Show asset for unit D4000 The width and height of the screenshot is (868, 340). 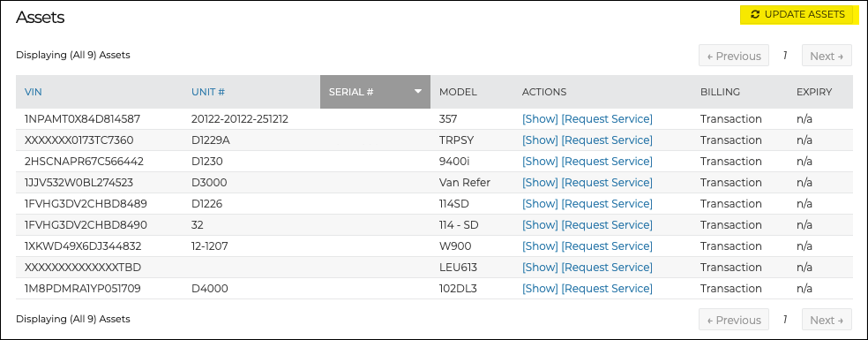coord(540,289)
